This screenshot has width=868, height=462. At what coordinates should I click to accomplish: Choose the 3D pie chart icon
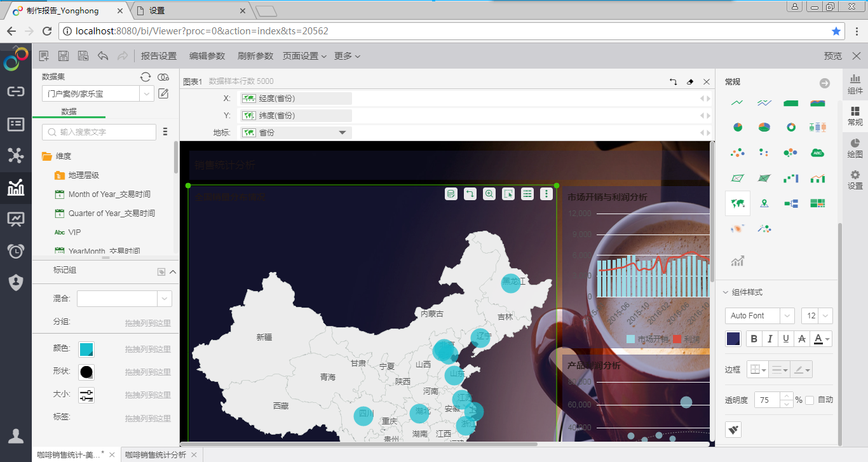[764, 127]
